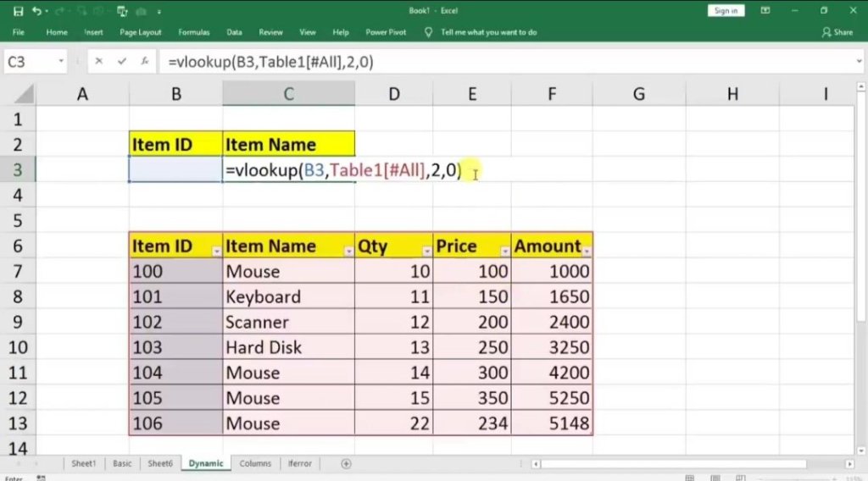This screenshot has width=868, height=481.
Task: Click the Sign in button
Action: 726,11
